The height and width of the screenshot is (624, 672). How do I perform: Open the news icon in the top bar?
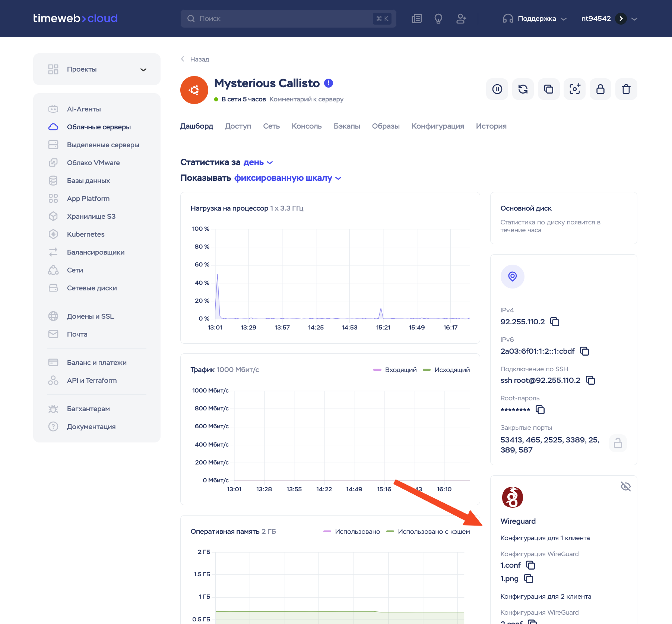[x=416, y=19]
